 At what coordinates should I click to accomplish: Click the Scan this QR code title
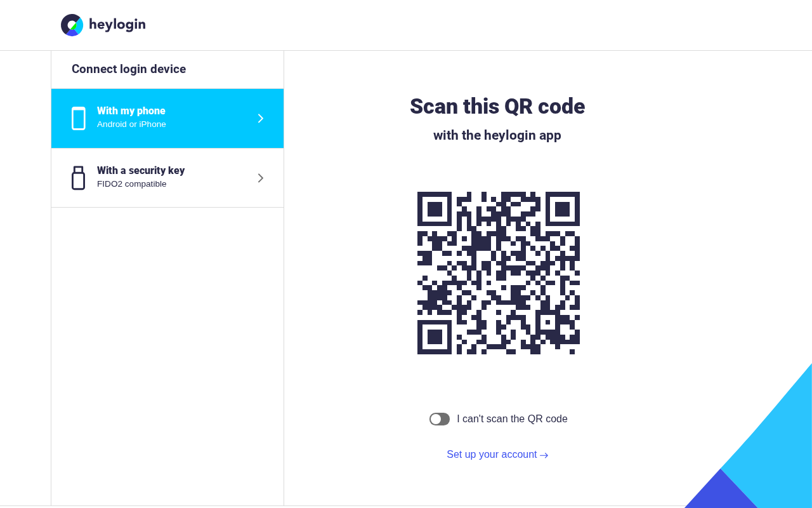pos(497,106)
